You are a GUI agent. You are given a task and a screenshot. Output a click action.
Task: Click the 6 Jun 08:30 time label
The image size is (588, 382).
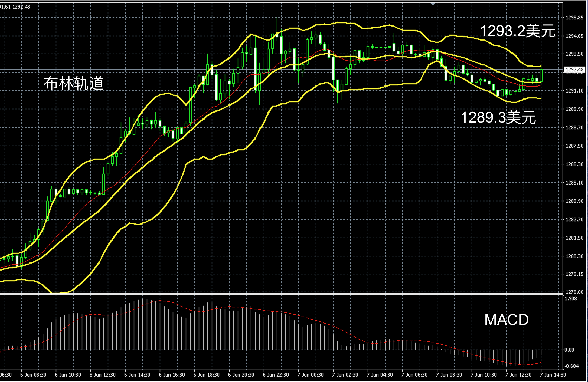point(33,375)
